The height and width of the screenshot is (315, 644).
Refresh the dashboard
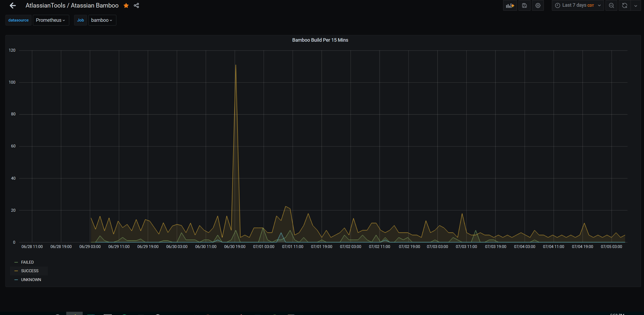625,5
